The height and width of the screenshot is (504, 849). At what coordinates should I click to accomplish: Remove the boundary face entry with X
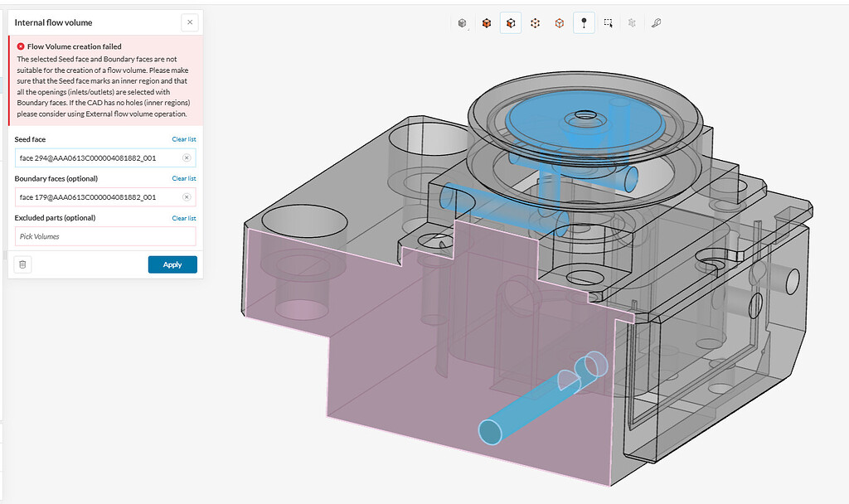187,197
